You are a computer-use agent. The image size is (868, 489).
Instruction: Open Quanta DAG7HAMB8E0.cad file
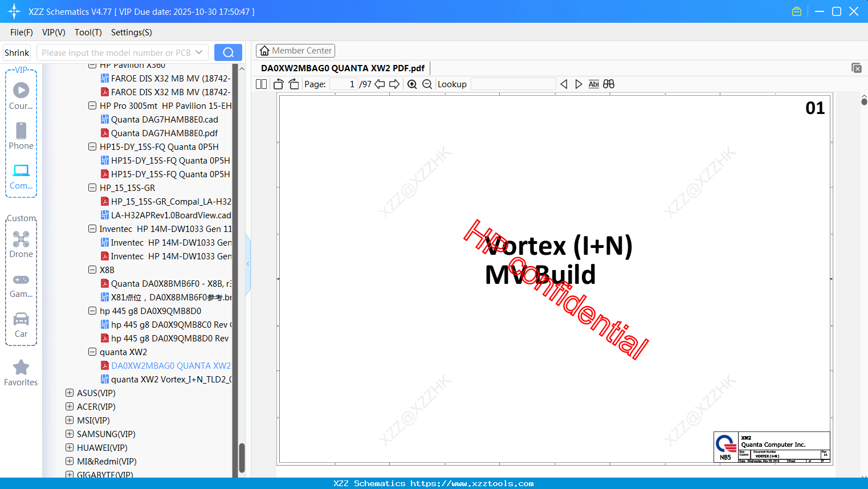(x=164, y=119)
